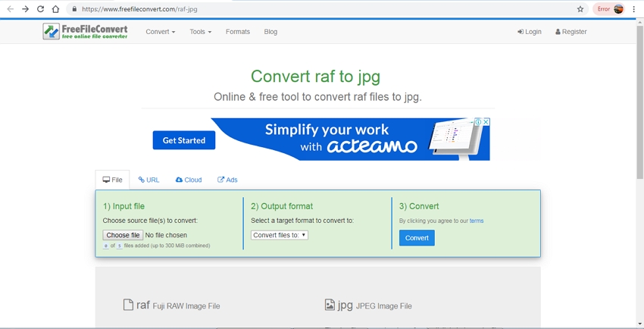This screenshot has width=644, height=329.
Task: Reload the page with refresh icon
Action: (40, 9)
